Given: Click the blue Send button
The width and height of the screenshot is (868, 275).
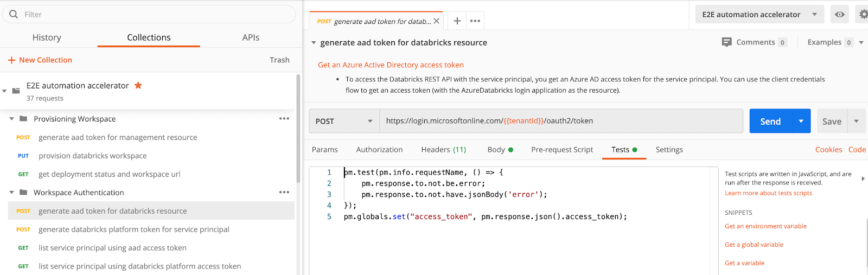Looking at the screenshot, I should (x=770, y=121).
